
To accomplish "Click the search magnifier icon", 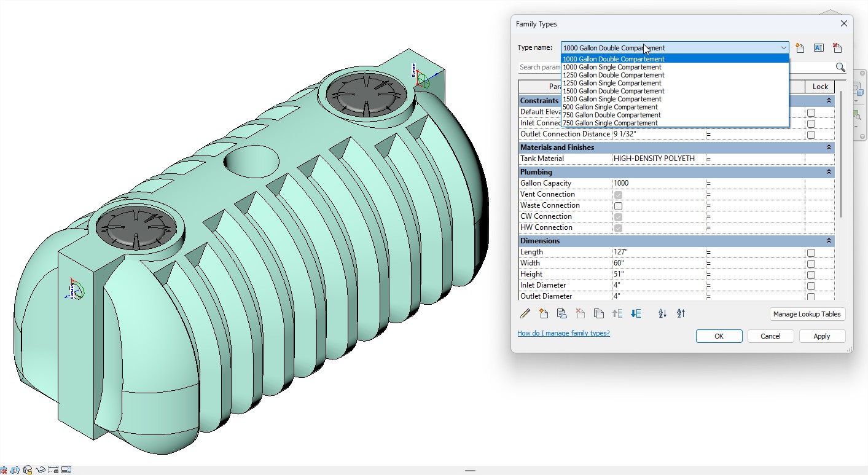I will click(840, 67).
